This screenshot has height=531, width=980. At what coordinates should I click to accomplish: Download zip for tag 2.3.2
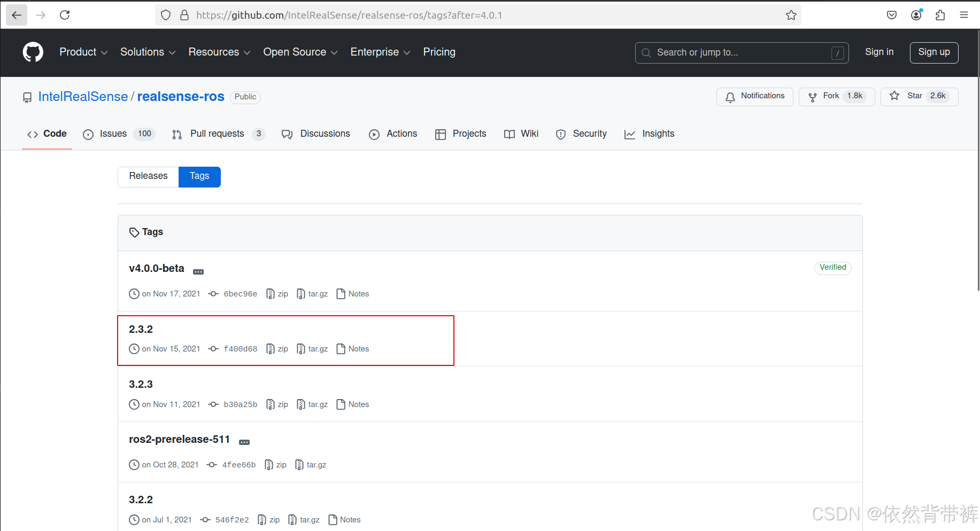277,349
